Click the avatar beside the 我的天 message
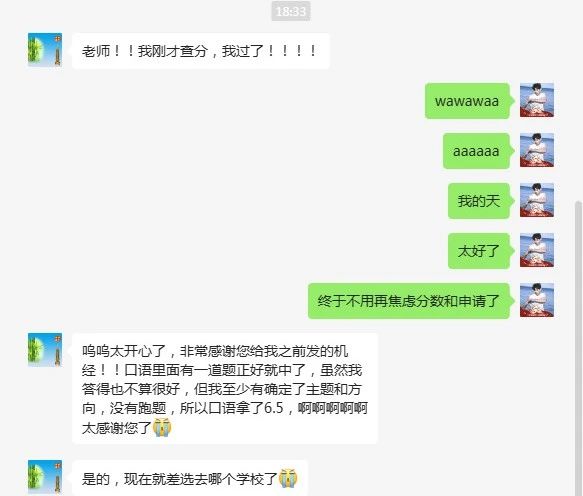Viewport: 583px width, 496px height. click(x=537, y=200)
